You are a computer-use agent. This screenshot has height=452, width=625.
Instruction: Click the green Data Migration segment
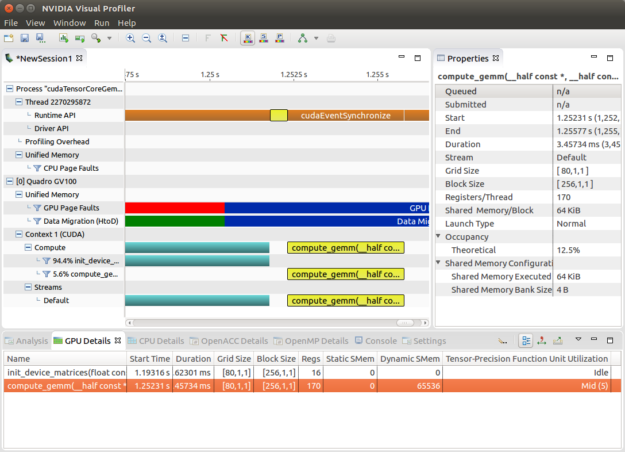[175, 221]
